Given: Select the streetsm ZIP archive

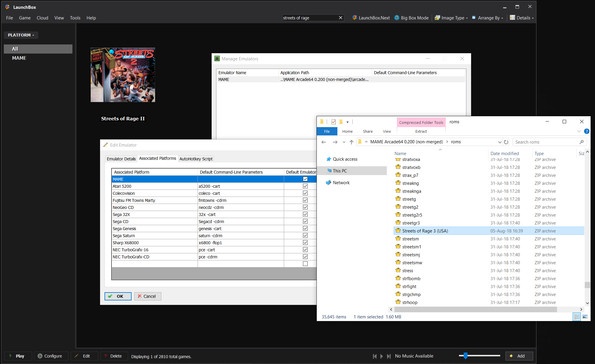Looking at the screenshot, I should [489, 239].
